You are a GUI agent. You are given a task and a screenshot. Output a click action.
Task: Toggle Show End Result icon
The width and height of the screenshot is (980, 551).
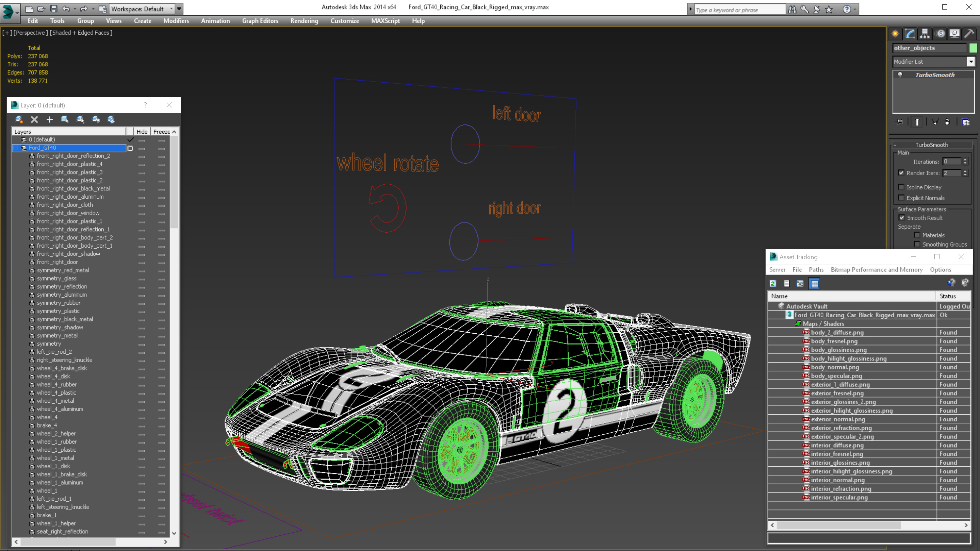tap(917, 122)
